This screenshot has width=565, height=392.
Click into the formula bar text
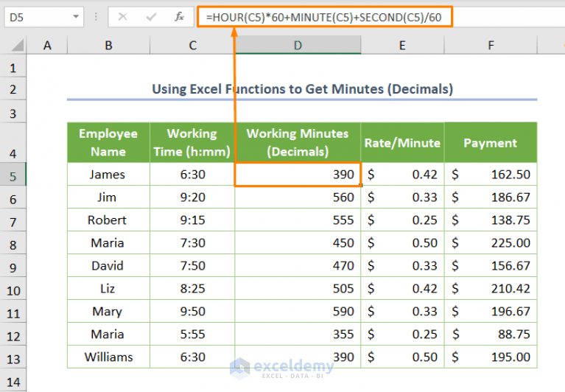[324, 16]
